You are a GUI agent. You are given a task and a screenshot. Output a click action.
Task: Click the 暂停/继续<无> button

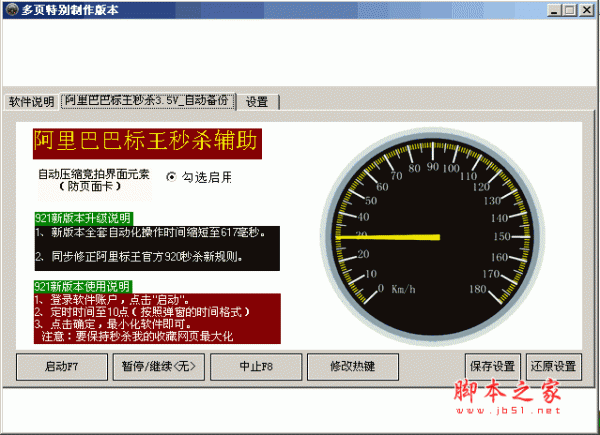click(158, 367)
